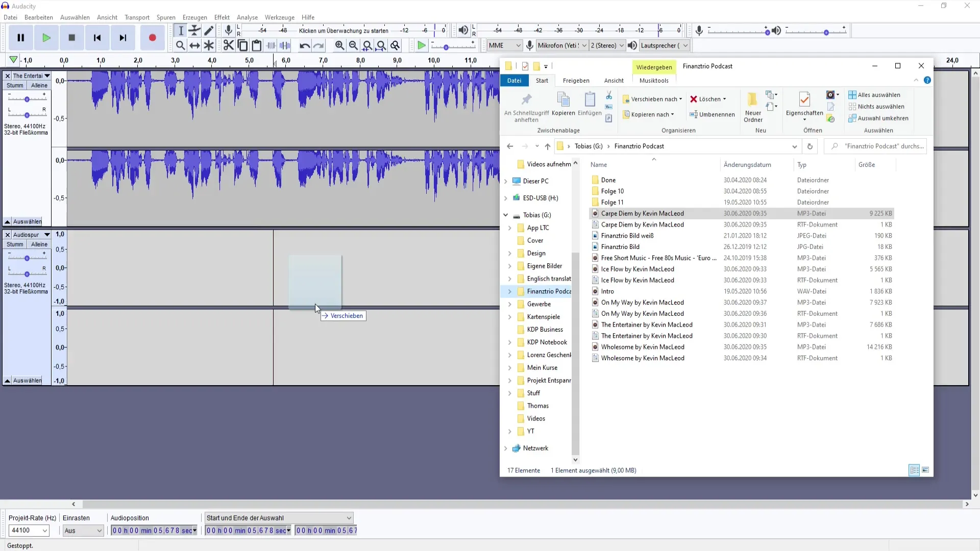Open the Werkzeuge menu

click(280, 17)
